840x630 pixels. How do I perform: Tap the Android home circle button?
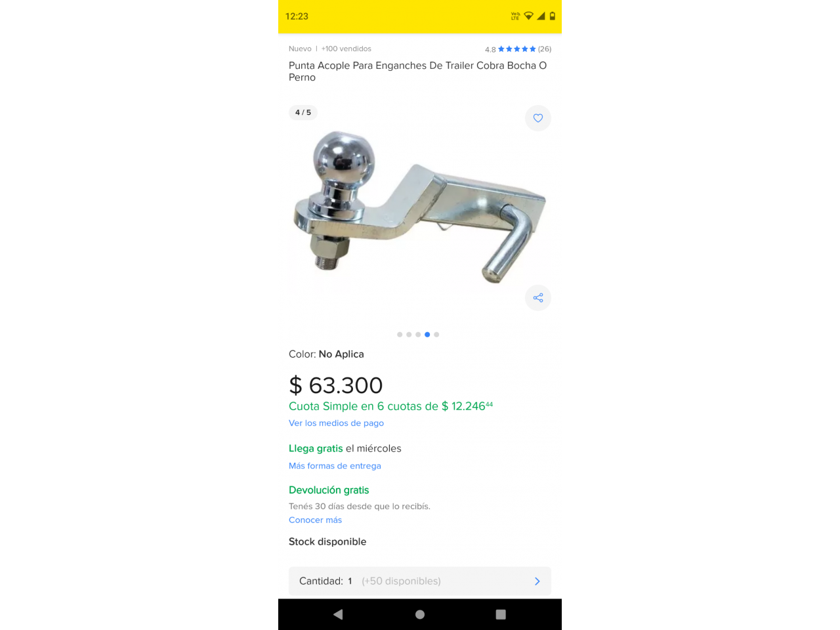coord(420,614)
